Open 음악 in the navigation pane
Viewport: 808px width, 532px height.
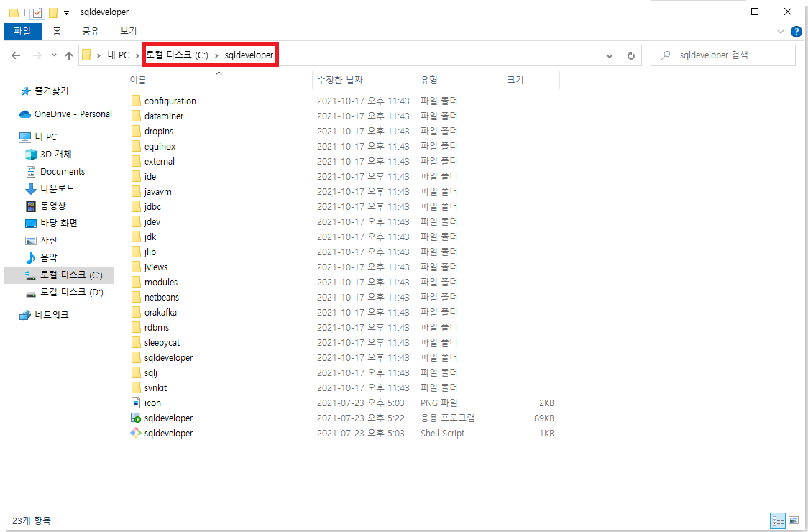[x=41, y=258]
